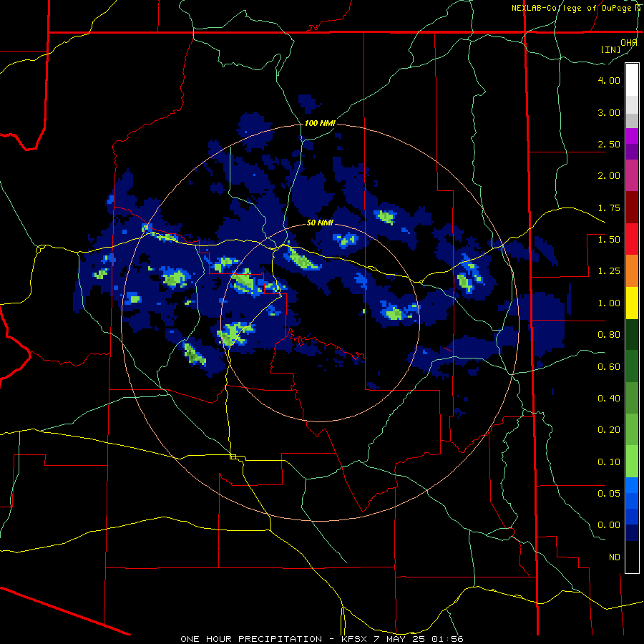The height and width of the screenshot is (644, 644).
Task: Click the 0.40 legend value
Action: coord(609,399)
